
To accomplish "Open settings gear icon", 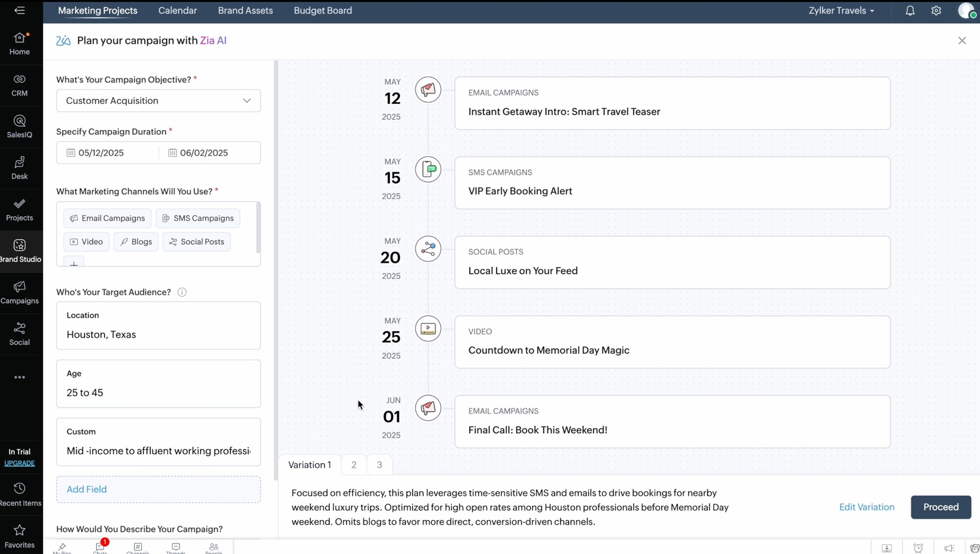I will [x=936, y=11].
